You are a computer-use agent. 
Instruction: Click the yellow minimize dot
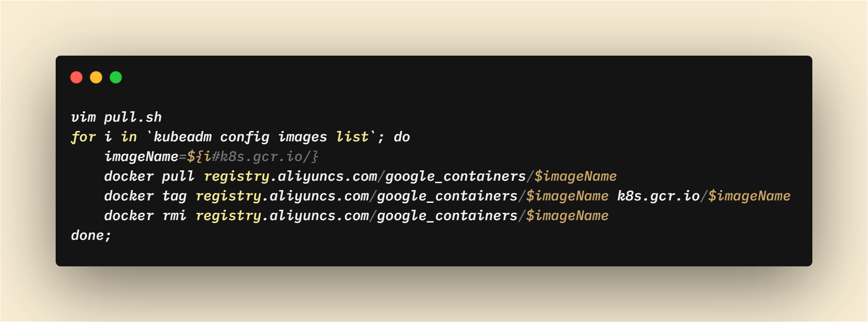click(x=96, y=77)
